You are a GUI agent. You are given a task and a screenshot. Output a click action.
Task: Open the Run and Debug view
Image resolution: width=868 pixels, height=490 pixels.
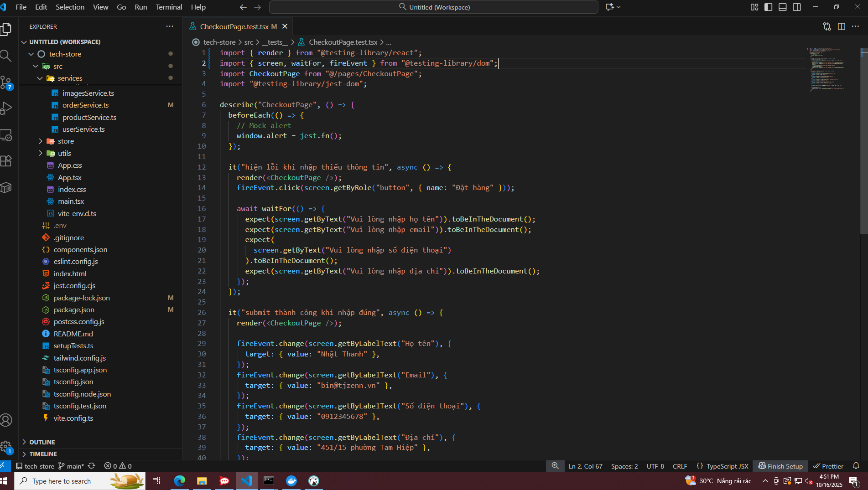coord(6,108)
